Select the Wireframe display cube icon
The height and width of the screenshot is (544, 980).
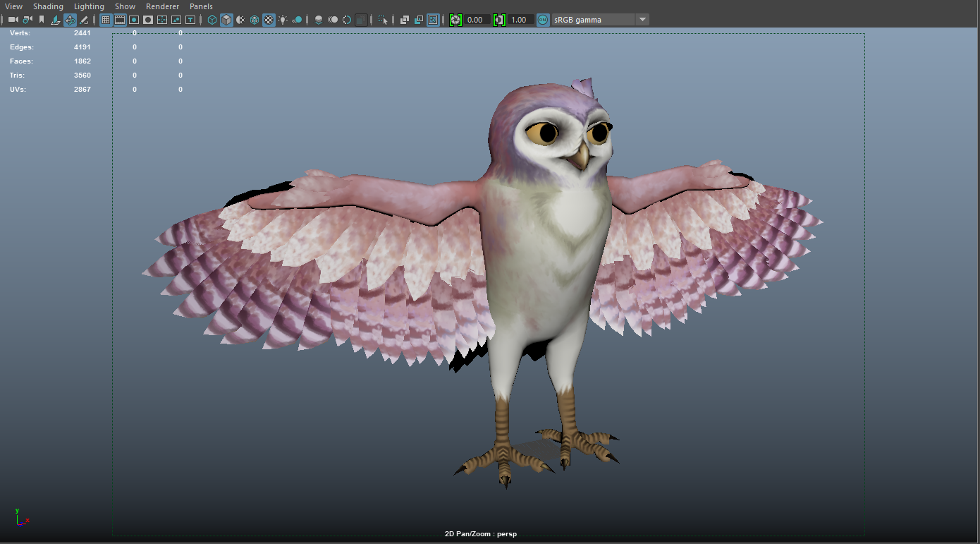[212, 20]
